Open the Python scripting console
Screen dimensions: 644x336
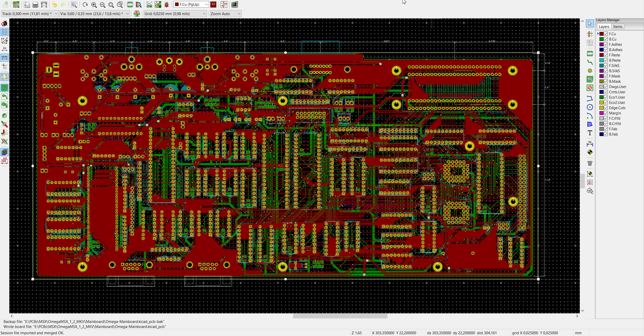point(234,5)
